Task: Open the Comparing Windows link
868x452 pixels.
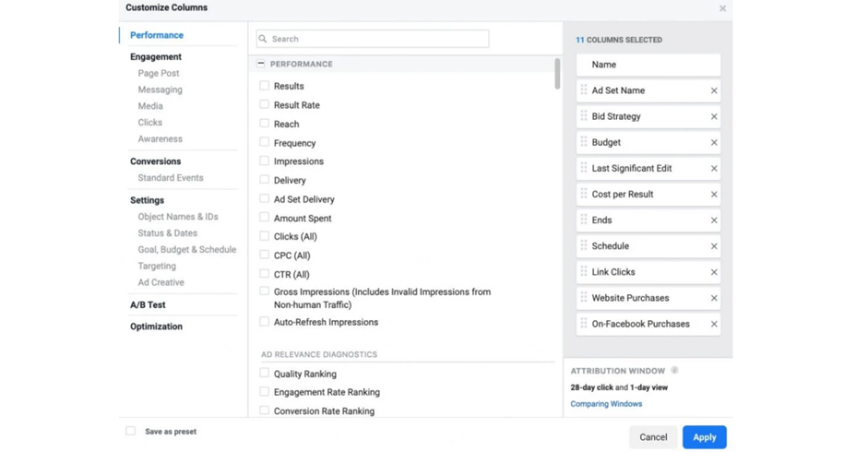Action: click(606, 404)
